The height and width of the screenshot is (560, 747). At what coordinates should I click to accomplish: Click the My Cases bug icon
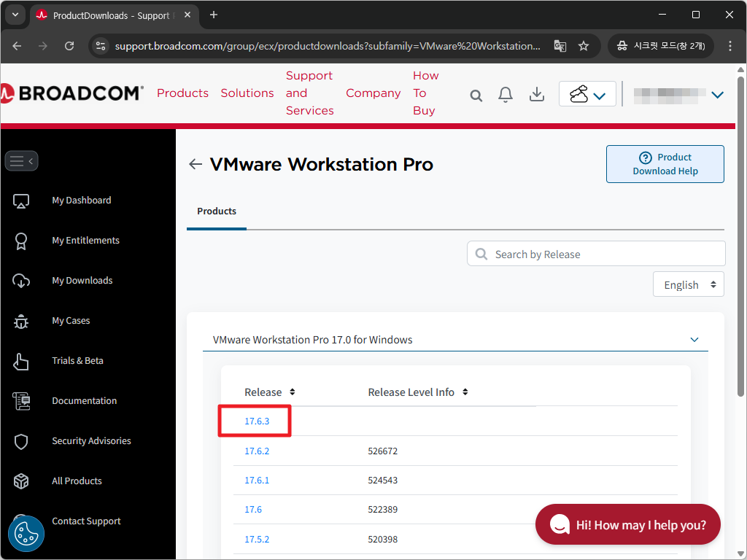tap(21, 322)
